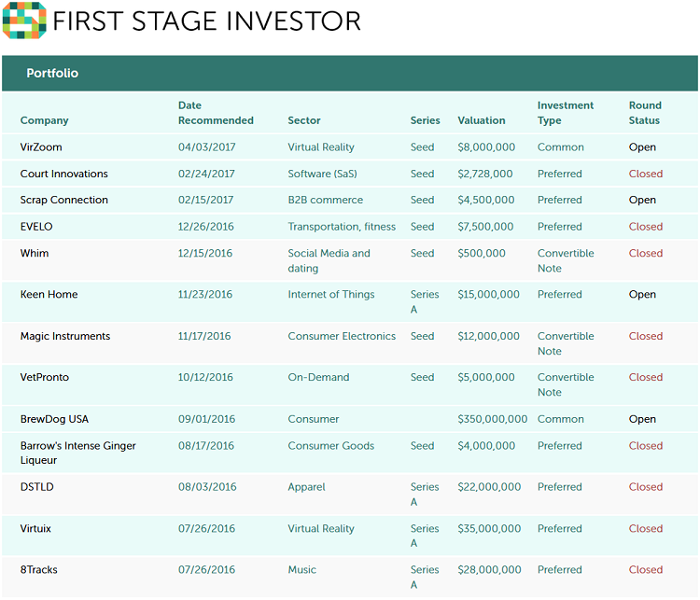Open the EVELO company entry
The image size is (700, 600).
(x=36, y=227)
